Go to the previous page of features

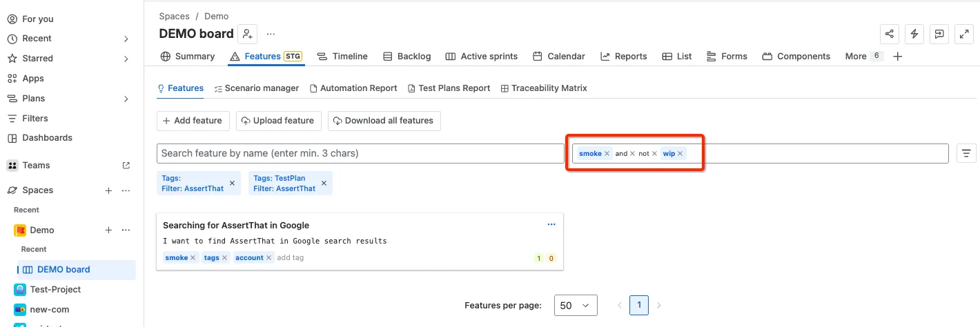[620, 305]
